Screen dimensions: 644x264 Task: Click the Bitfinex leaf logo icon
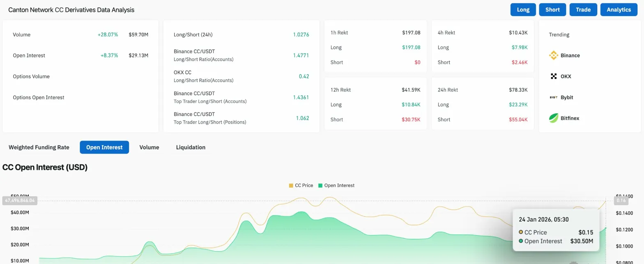click(x=554, y=118)
